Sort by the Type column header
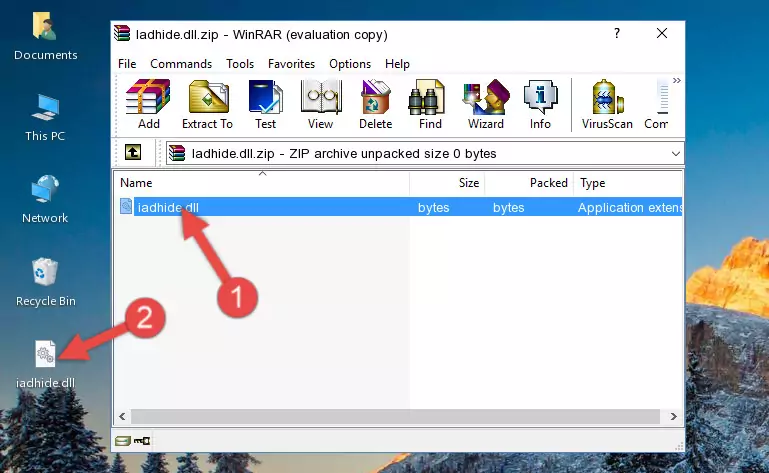The height and width of the screenshot is (473, 769). pos(628,183)
